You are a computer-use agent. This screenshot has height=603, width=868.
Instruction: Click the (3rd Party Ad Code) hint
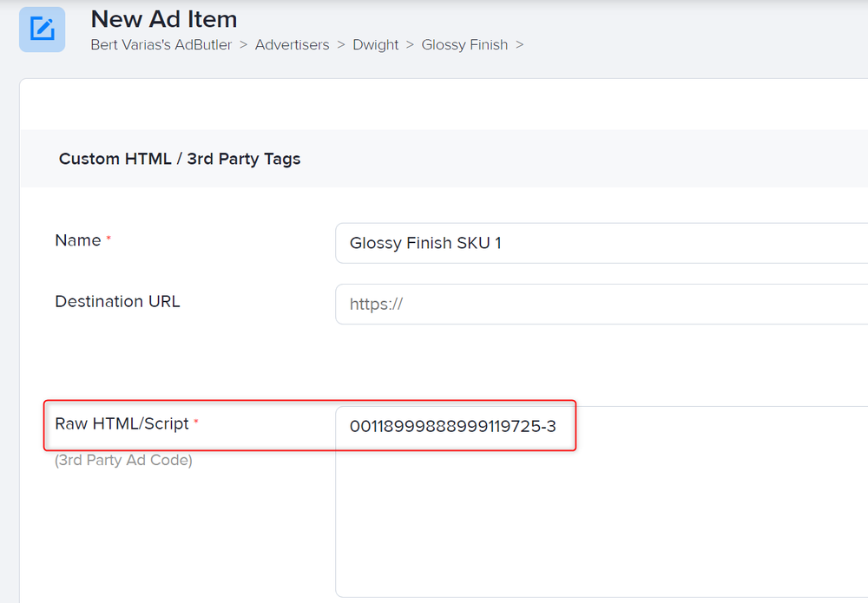click(x=123, y=460)
